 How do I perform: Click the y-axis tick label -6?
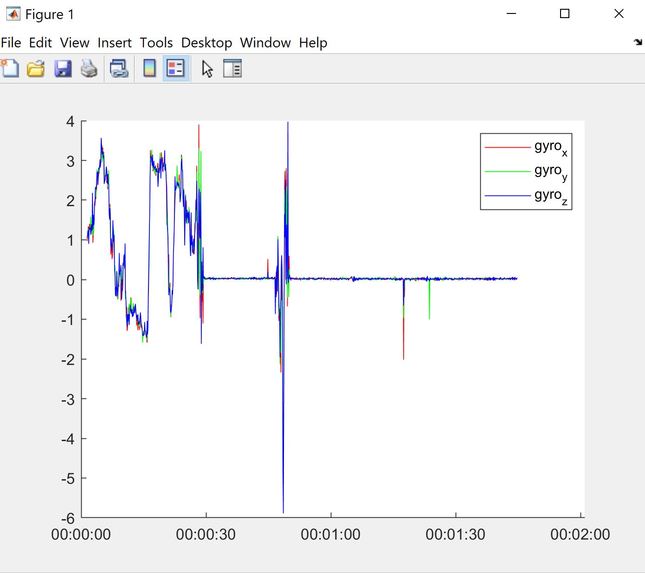68,518
